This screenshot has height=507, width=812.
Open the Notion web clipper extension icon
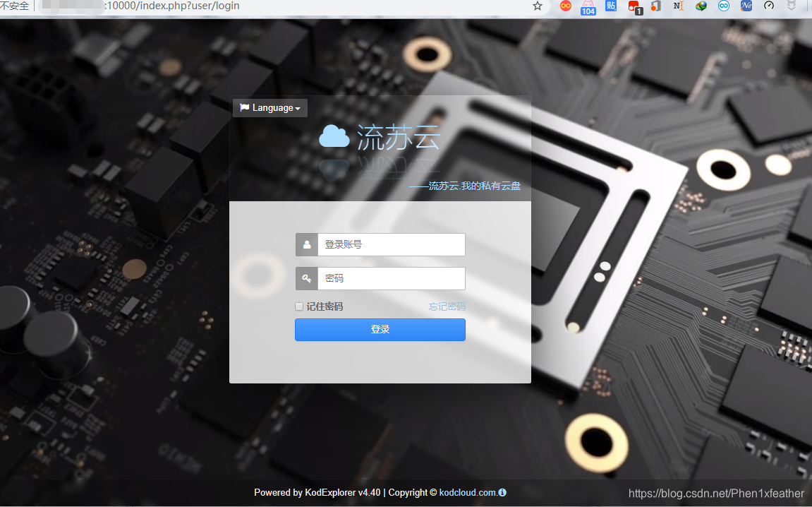(679, 6)
